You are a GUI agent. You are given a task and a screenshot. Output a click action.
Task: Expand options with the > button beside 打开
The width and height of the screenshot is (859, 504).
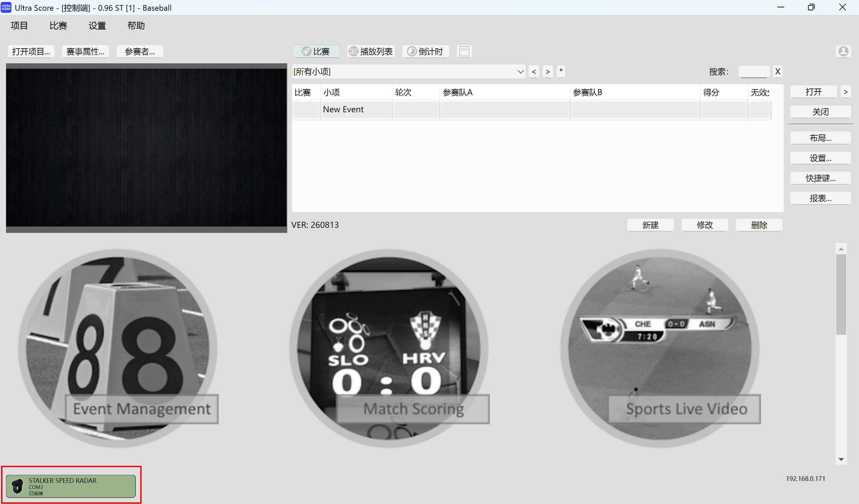[x=845, y=91]
